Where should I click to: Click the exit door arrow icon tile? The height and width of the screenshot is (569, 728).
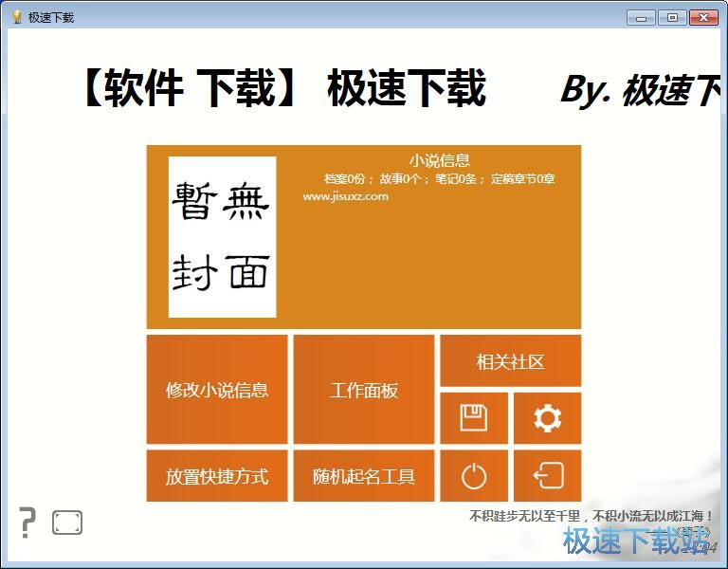point(547,475)
